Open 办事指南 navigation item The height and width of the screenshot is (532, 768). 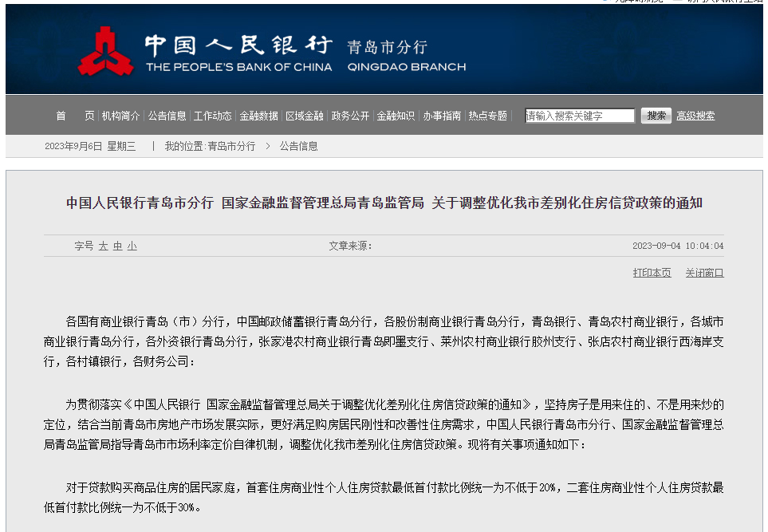click(443, 116)
